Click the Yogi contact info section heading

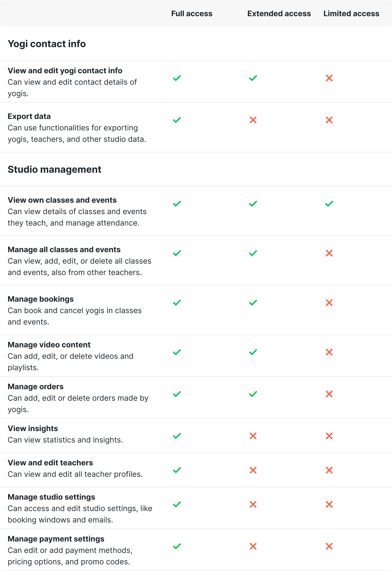click(47, 44)
